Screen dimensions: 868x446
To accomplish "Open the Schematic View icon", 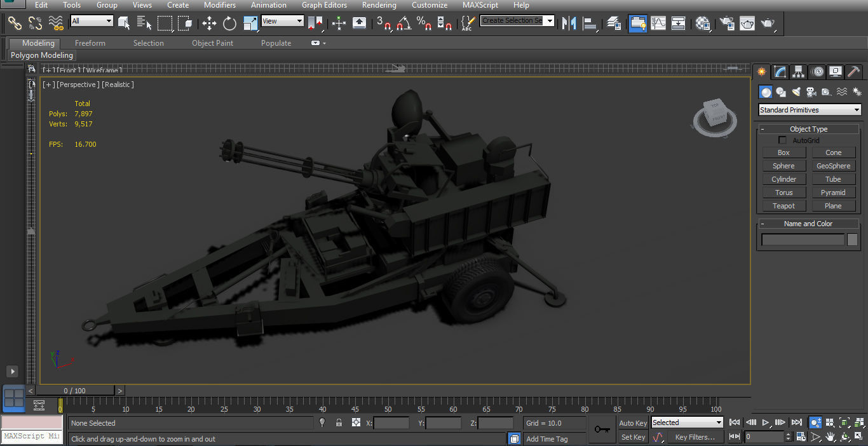I will 679,24.
